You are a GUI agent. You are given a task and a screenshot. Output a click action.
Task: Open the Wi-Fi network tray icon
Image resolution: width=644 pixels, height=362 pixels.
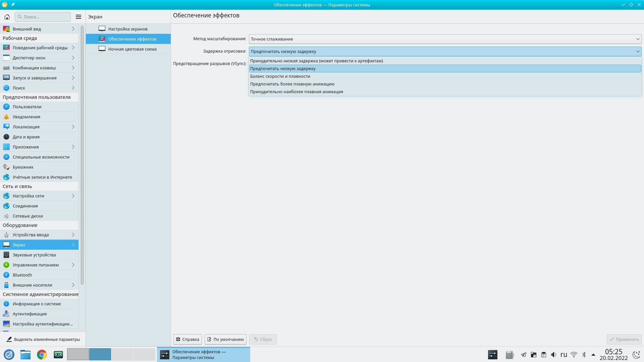574,355
